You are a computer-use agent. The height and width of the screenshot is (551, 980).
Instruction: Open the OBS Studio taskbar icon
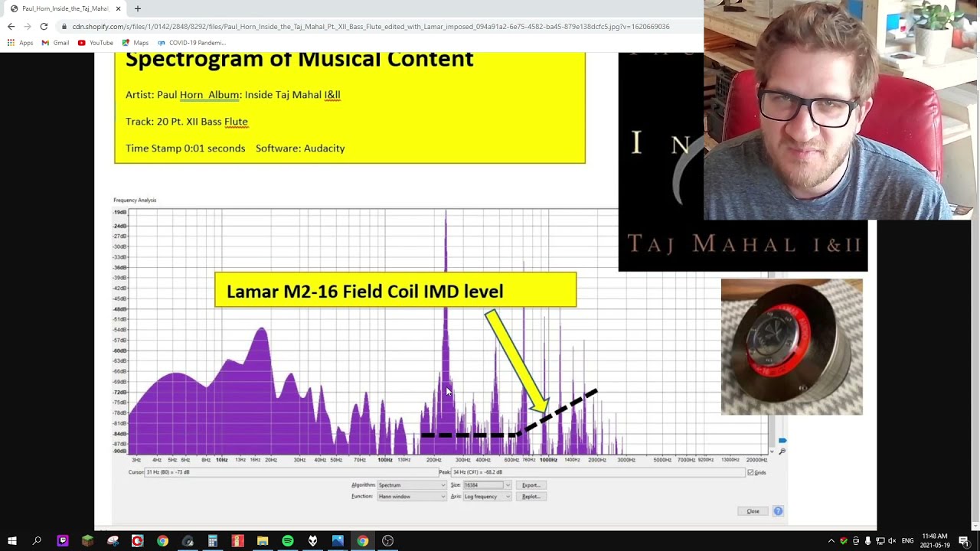[388, 541]
